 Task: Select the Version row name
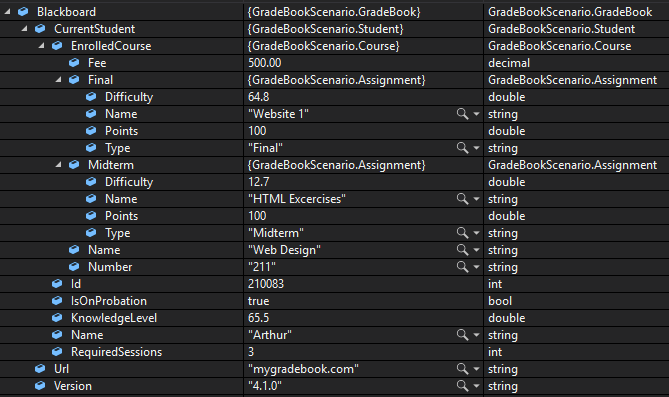tap(73, 386)
